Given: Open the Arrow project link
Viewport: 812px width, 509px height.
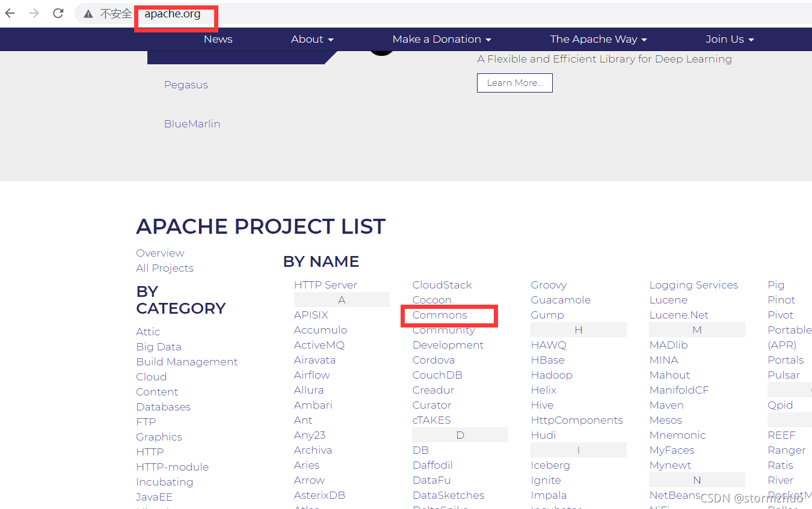Looking at the screenshot, I should (x=309, y=480).
